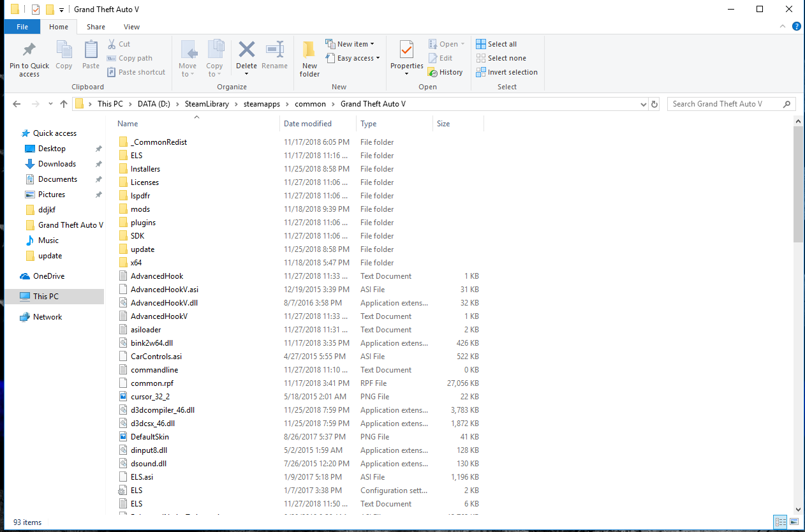Click the vertical scrollbar thumb
The image size is (805, 532).
point(799,184)
